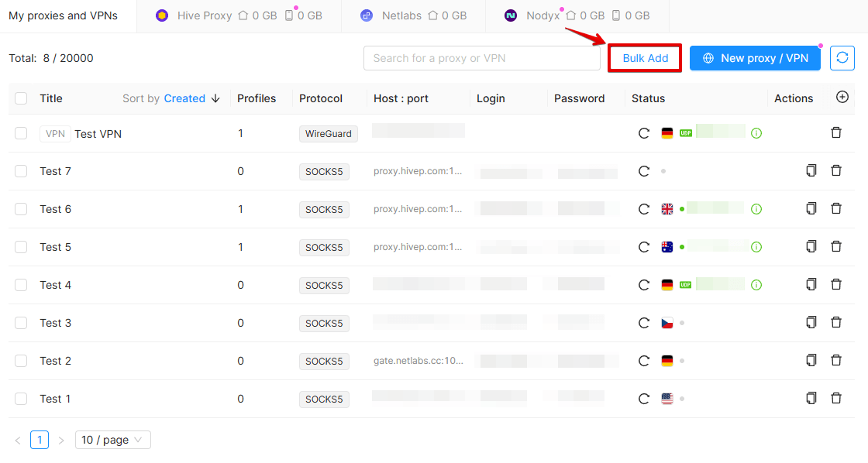Viewport: 868px width, 463px height.
Task: Delete the Test 1 proxy
Action: point(836,398)
